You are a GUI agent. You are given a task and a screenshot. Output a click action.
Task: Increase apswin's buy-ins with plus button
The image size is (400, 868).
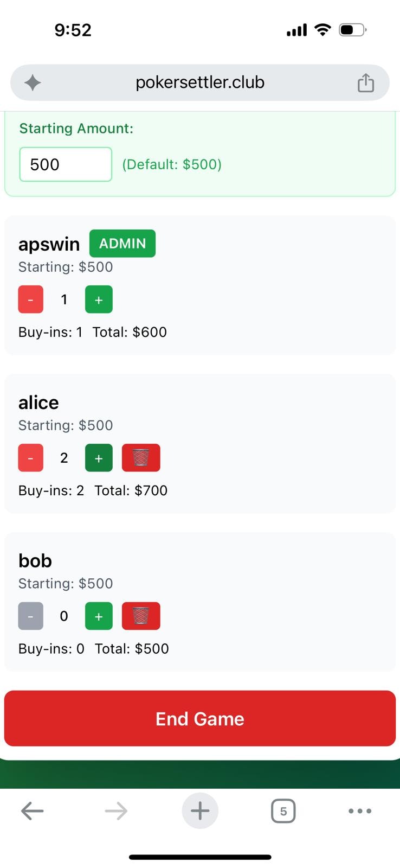99,299
